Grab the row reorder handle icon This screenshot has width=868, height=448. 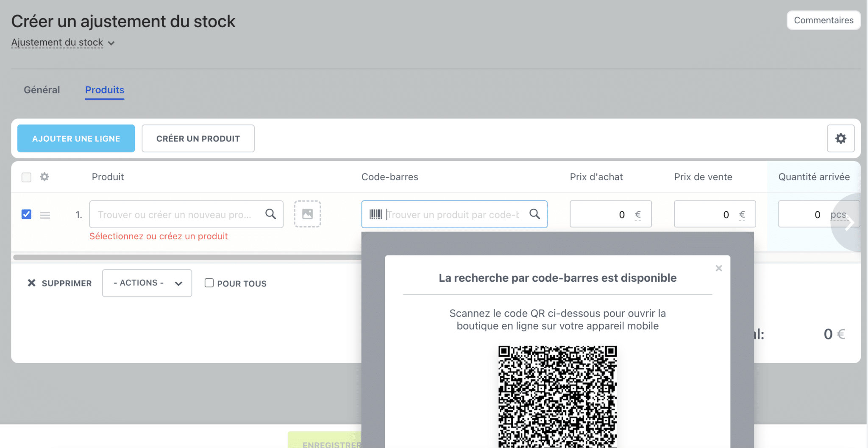[x=45, y=215]
